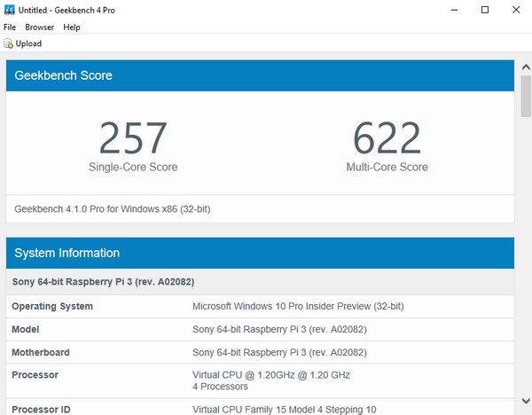Click the bold Sony 64-bit Raspberry Pi 3 heading
The width and height of the screenshot is (532, 415).
[x=103, y=282]
